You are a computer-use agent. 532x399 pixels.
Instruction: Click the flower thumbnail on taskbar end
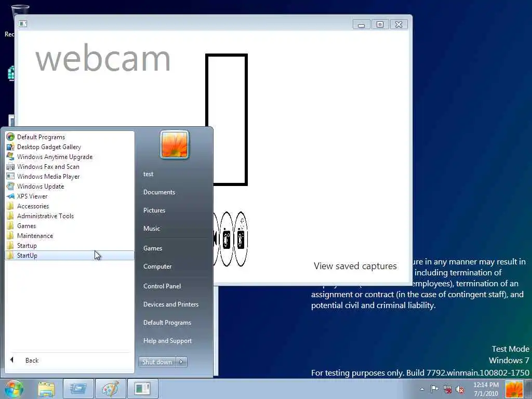tap(514, 389)
